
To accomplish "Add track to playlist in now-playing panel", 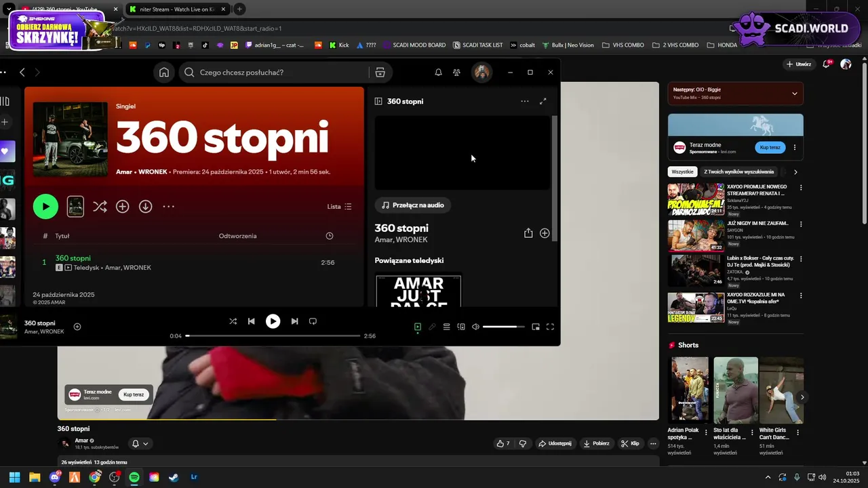I will [x=545, y=233].
